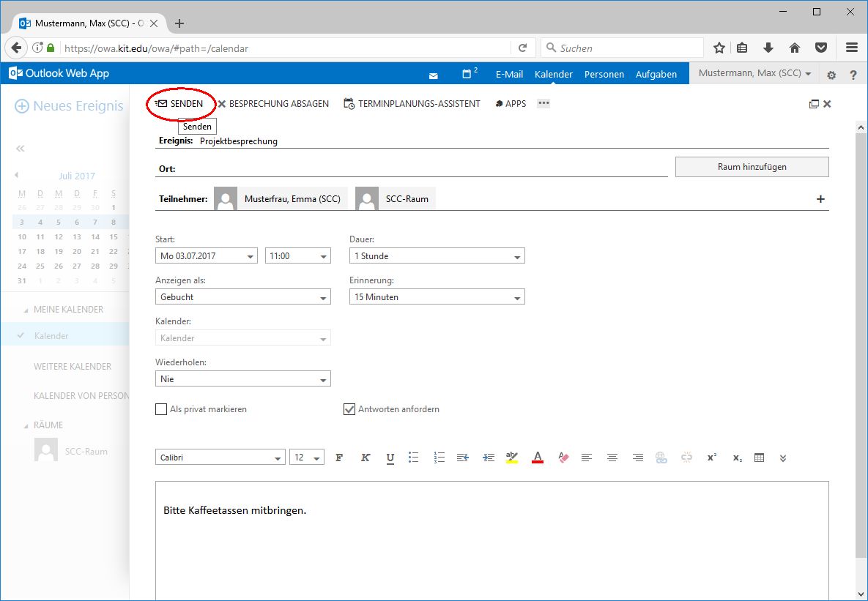Screen dimensions: 868x601
Task: Click the superscript icon
Action: point(711,458)
